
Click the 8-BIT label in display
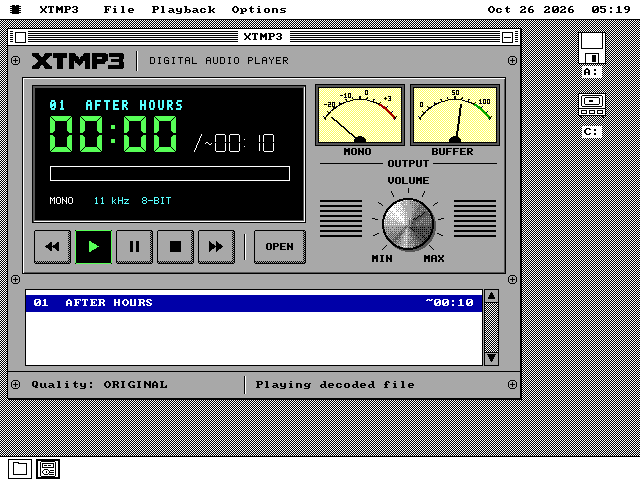point(156,201)
